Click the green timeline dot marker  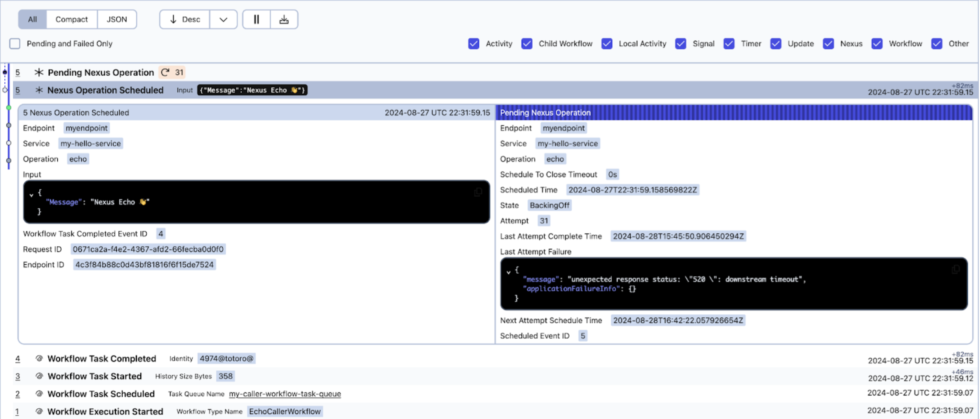[x=9, y=108]
